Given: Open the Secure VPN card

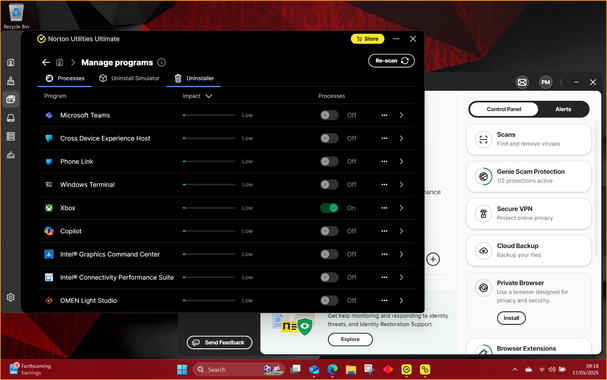Looking at the screenshot, I should pos(529,214).
